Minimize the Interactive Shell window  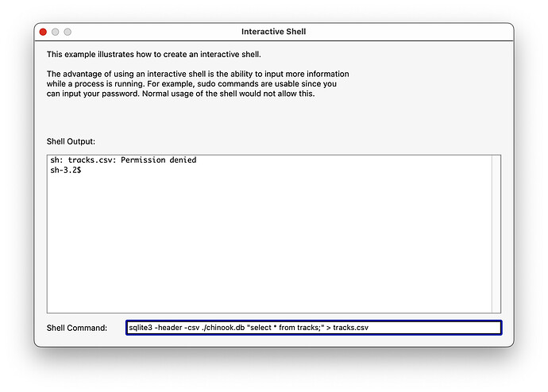point(56,32)
